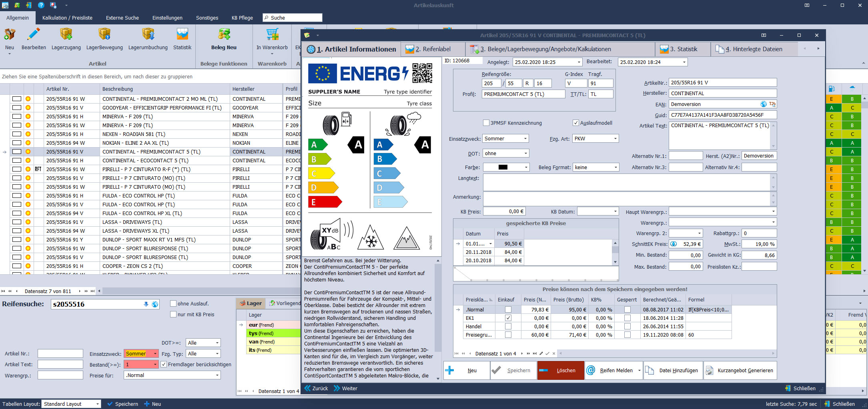Open LagerBewegung from the ribbon
The height and width of the screenshot is (409, 868).
coord(104,34)
